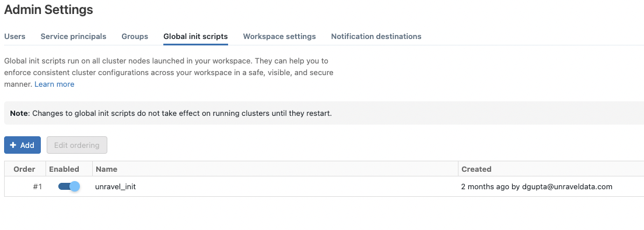The height and width of the screenshot is (230, 644).
Task: Follow the Learn more link
Action: (54, 84)
